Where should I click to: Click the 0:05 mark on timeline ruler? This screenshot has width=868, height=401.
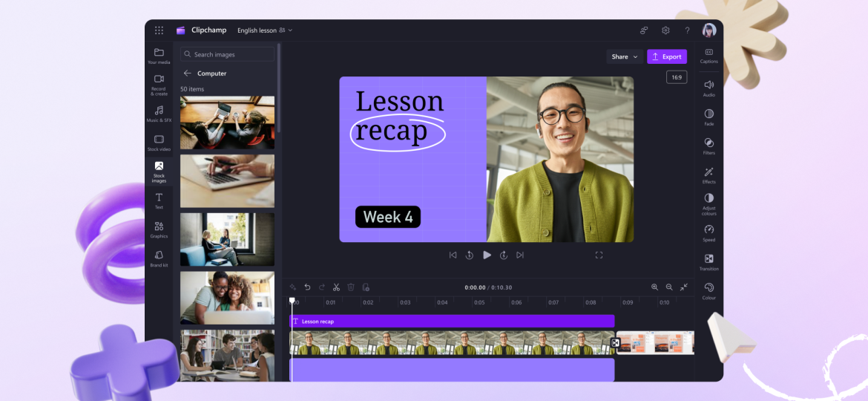(x=479, y=302)
